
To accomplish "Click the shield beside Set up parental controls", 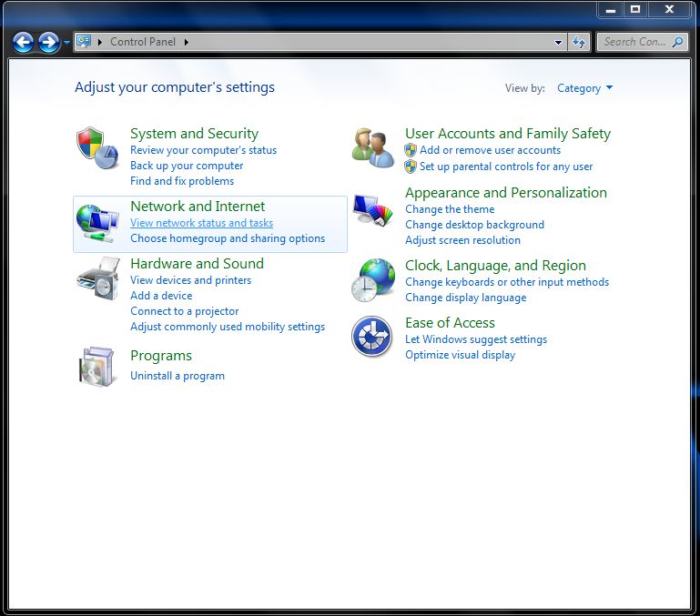I will point(411,167).
